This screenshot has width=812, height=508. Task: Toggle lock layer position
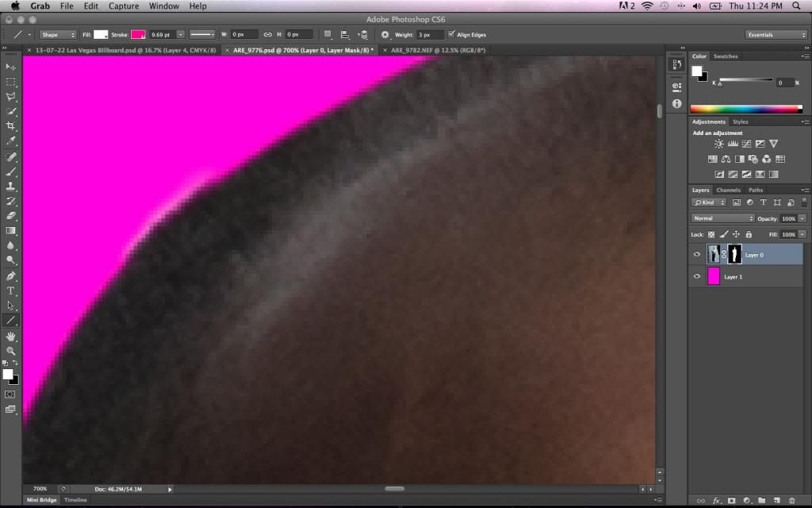tap(736, 235)
